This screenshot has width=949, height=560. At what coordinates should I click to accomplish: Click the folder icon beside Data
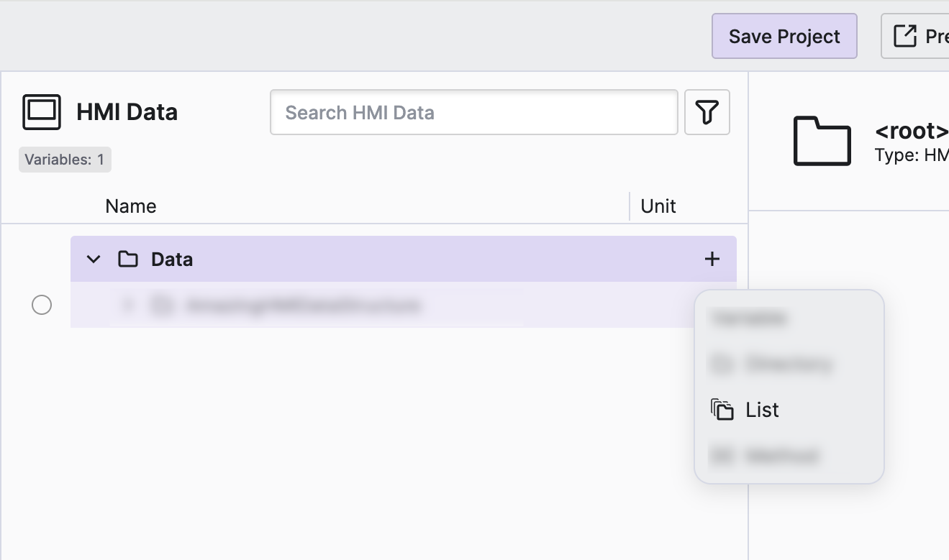pyautogui.click(x=128, y=259)
